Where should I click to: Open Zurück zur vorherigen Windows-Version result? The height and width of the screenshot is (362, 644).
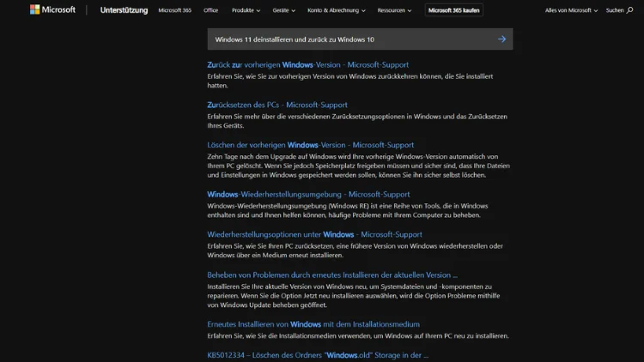307,65
